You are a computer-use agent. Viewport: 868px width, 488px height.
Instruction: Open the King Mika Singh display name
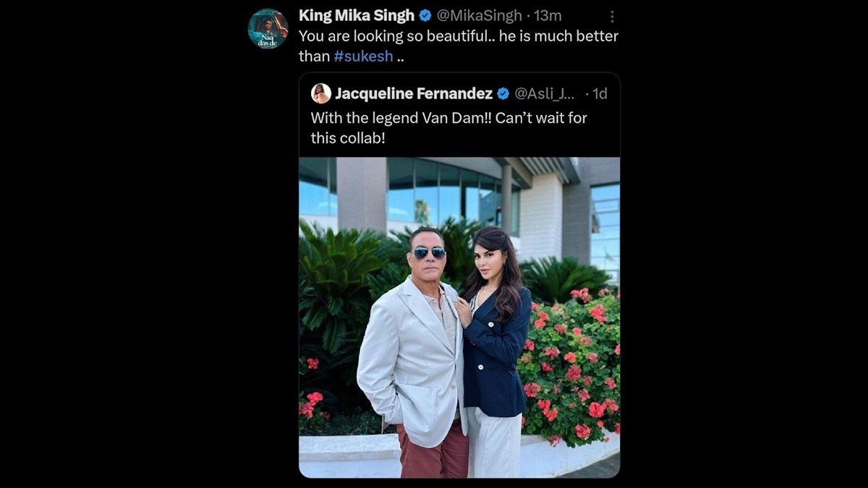point(357,16)
